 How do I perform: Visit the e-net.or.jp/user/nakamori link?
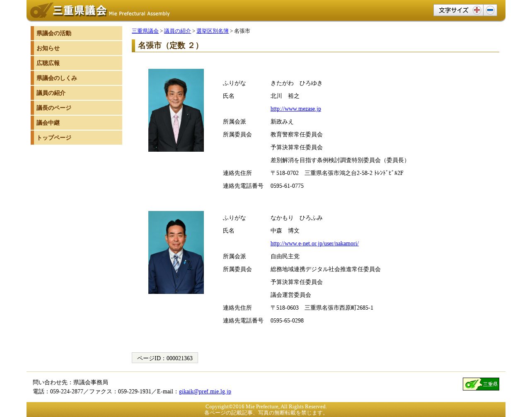point(314,244)
